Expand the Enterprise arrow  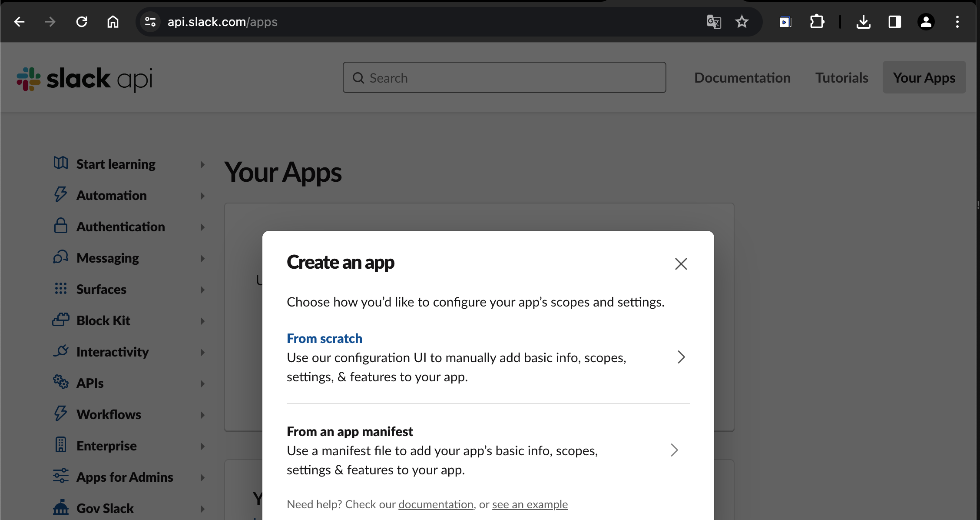tap(202, 446)
